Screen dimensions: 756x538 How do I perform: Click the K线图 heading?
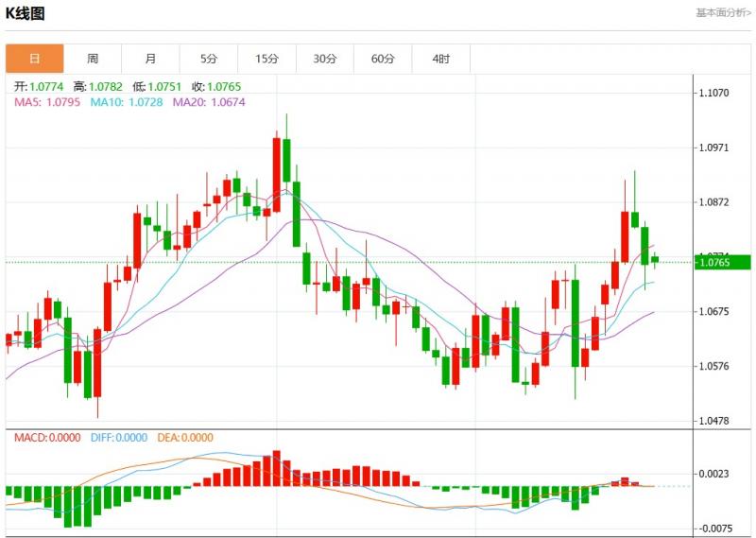coord(26,13)
